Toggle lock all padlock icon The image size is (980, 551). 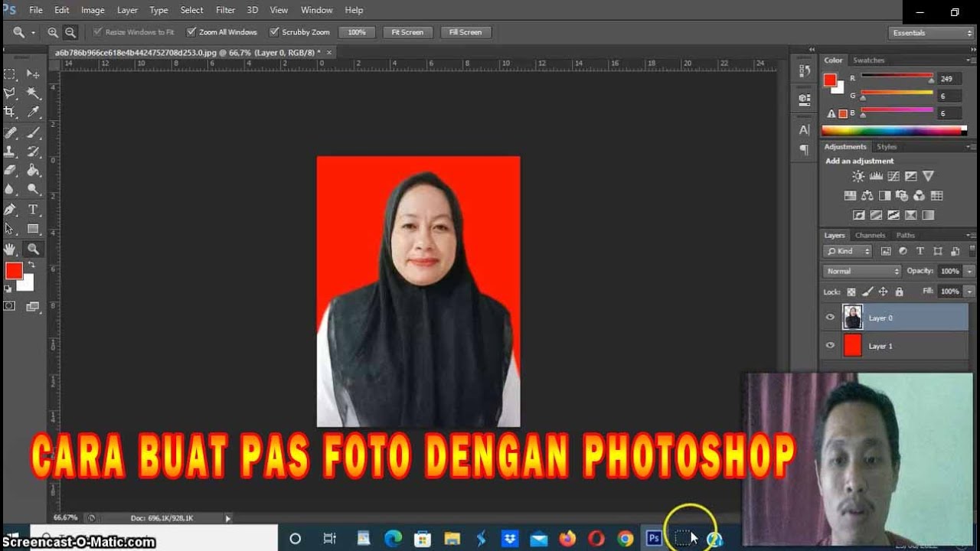tap(899, 292)
